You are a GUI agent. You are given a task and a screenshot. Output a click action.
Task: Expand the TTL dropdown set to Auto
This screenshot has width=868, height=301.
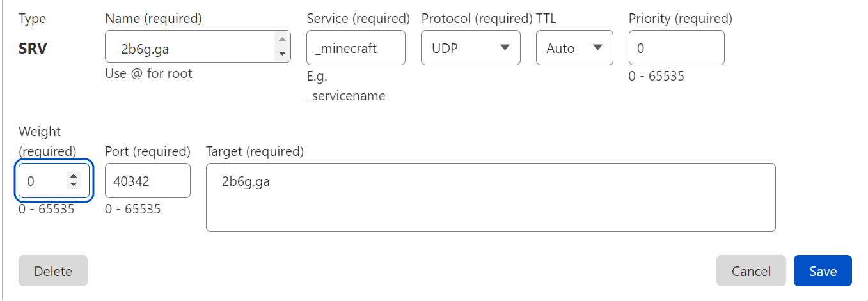[x=574, y=48]
